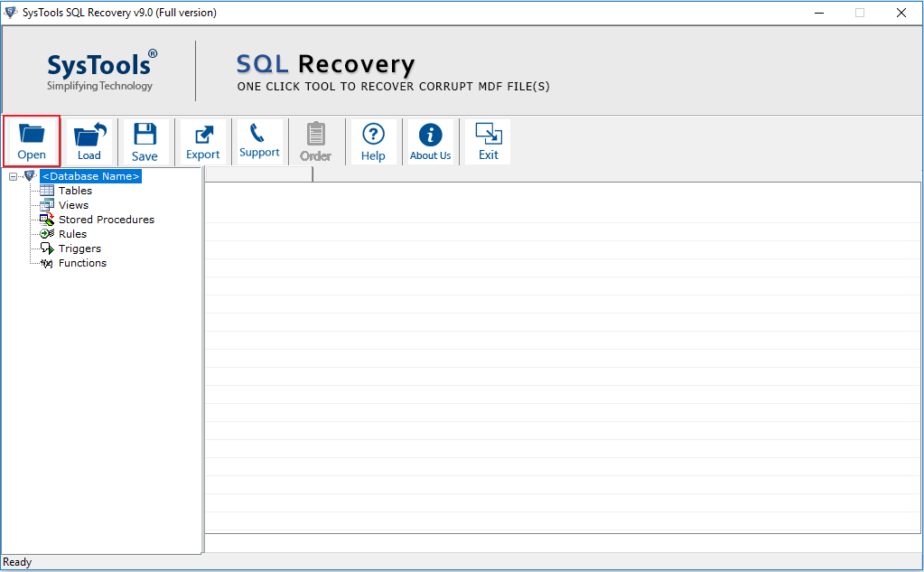
Task: Select Rules in the tree
Action: (x=71, y=233)
